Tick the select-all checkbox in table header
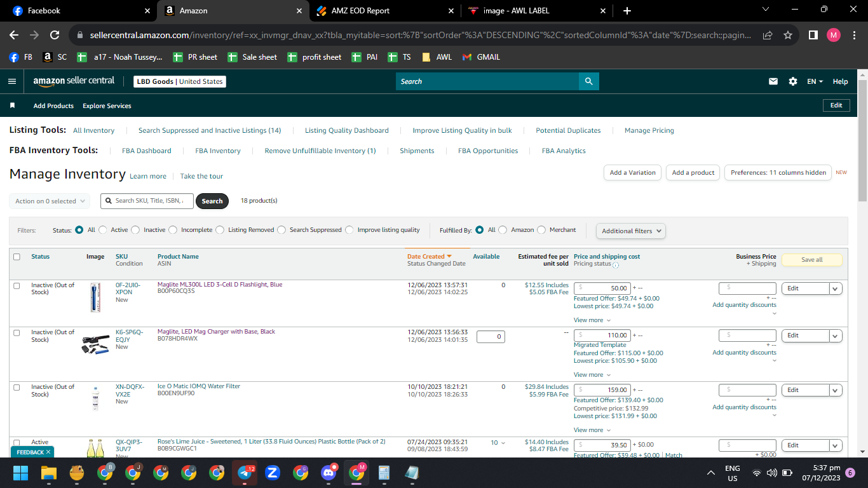 point(17,257)
